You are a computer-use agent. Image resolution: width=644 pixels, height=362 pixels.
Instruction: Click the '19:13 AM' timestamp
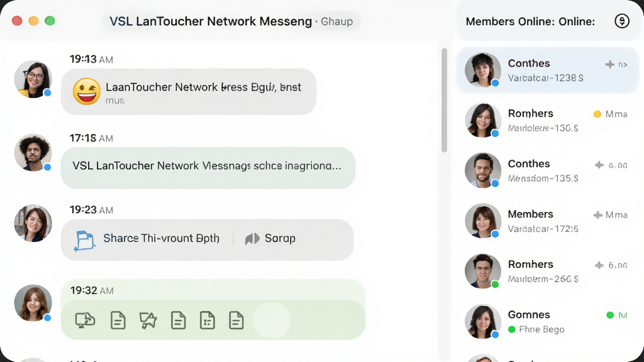click(91, 60)
